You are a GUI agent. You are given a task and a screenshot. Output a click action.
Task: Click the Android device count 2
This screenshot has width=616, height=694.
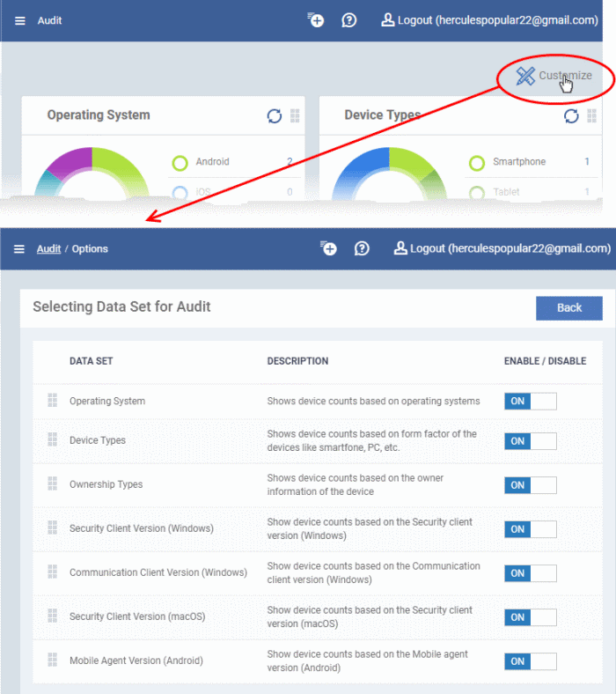pos(290,161)
